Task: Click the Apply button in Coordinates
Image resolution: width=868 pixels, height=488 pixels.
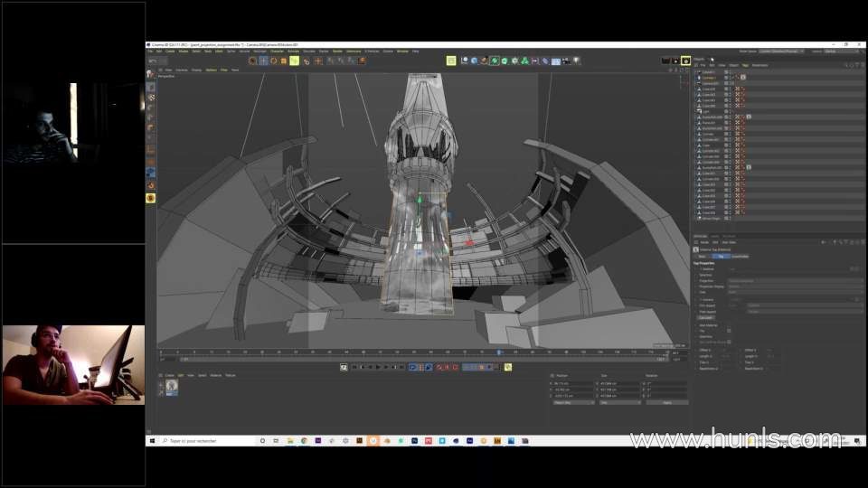Action: tap(667, 403)
